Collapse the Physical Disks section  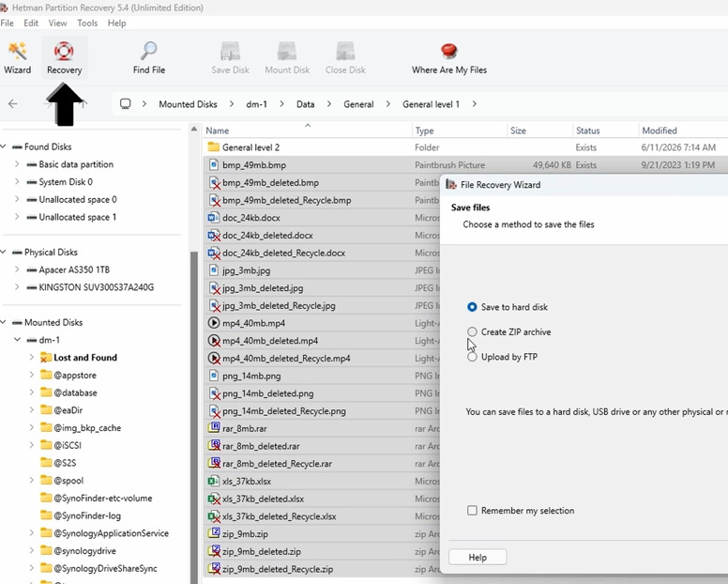pyautogui.click(x=3, y=252)
